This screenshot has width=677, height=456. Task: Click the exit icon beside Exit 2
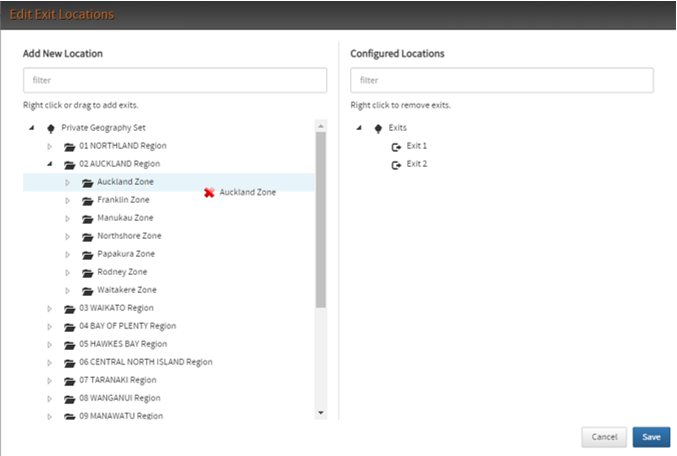[396, 165]
